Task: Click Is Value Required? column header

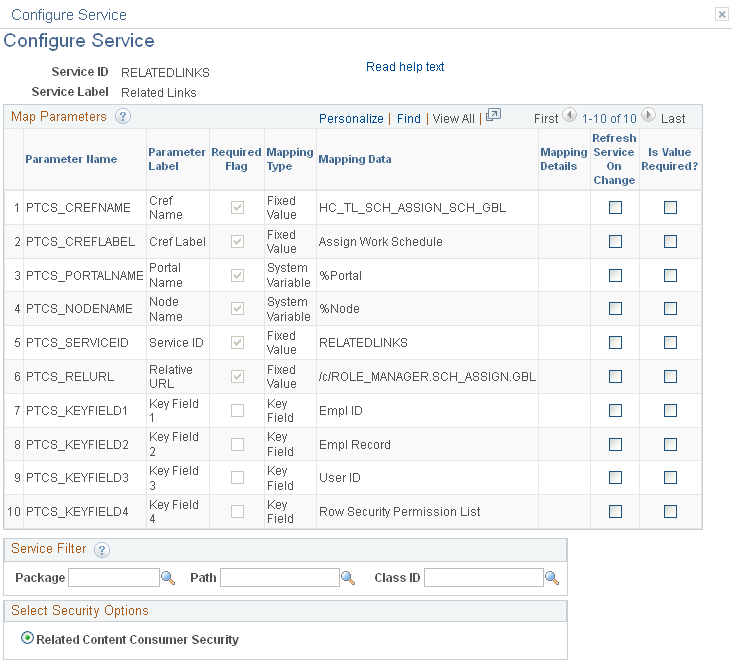Action: click(x=669, y=159)
